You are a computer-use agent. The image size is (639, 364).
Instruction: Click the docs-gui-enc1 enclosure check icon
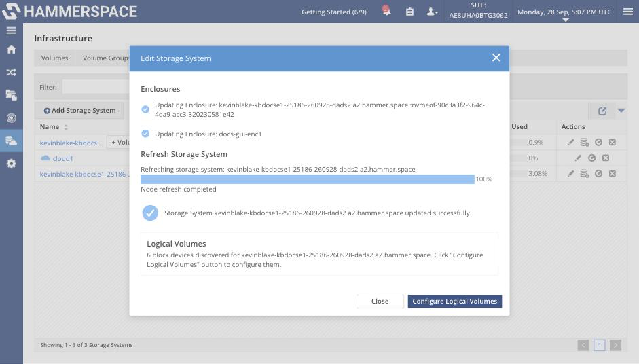145,134
